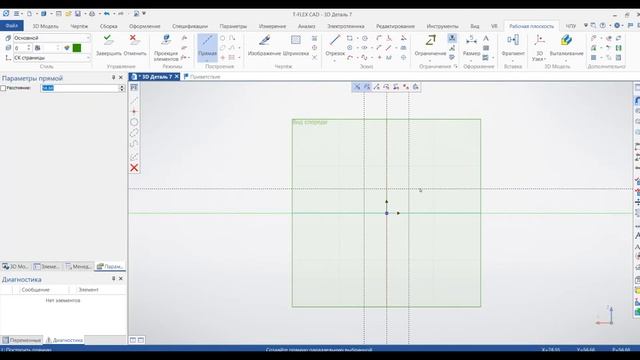Click the Расстояние value input field
Screen dimensions: 640x360
click(x=80, y=88)
